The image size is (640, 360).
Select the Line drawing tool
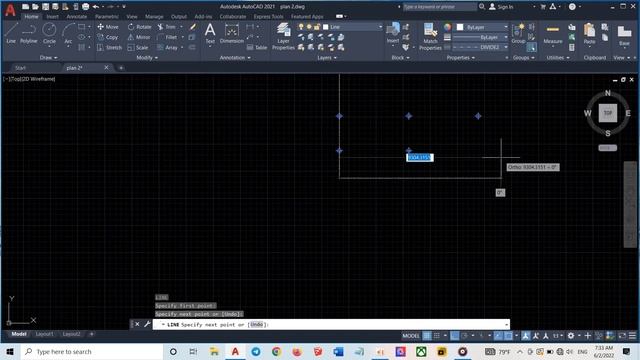11,33
